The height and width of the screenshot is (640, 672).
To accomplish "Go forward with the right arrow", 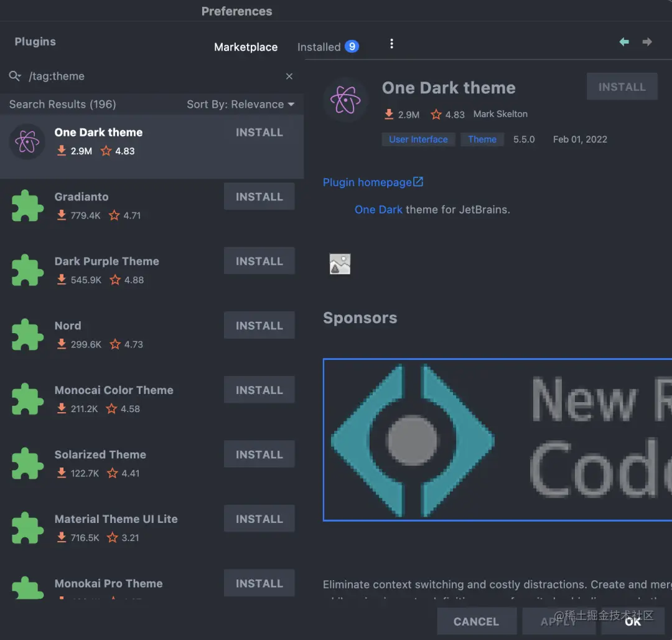I will 647,42.
